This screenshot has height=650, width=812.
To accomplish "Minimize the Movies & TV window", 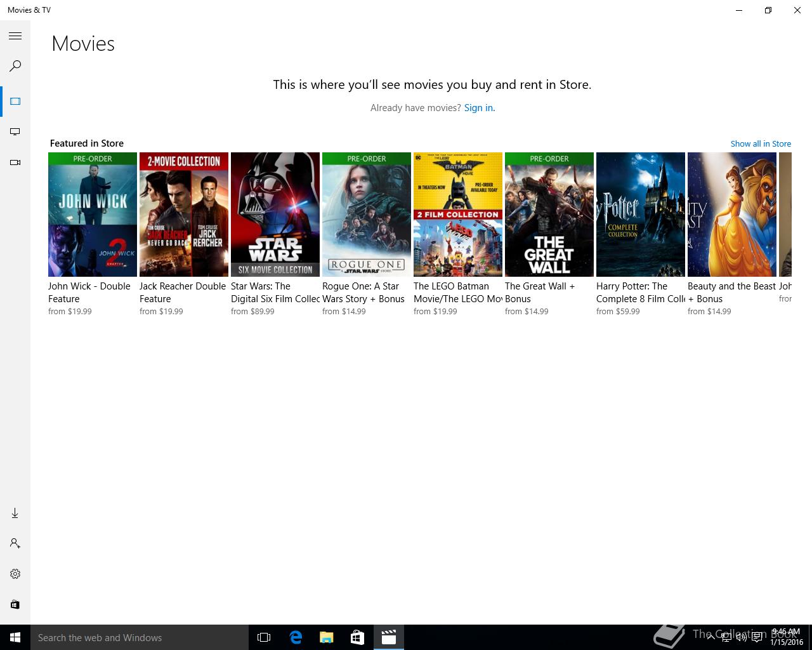I will click(739, 10).
